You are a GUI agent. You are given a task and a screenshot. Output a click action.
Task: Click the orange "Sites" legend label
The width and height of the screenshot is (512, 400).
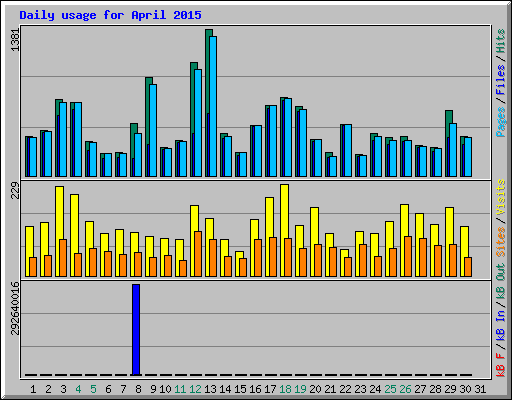coord(500,242)
